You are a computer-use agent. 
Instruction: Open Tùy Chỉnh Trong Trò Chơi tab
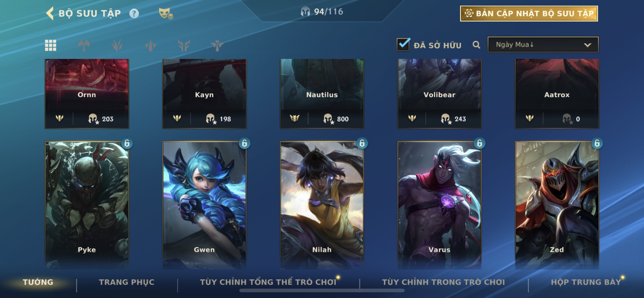443,282
